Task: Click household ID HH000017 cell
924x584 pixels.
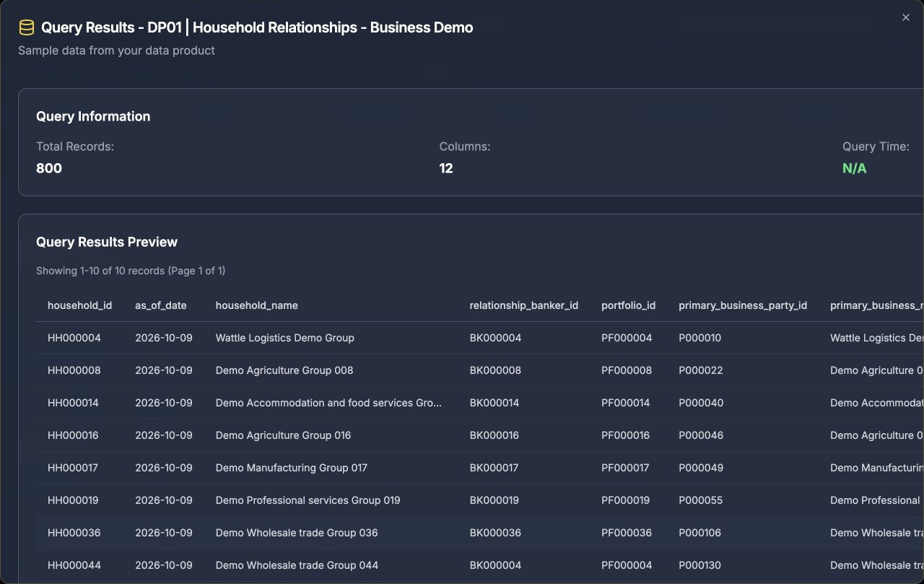Action: pos(73,468)
